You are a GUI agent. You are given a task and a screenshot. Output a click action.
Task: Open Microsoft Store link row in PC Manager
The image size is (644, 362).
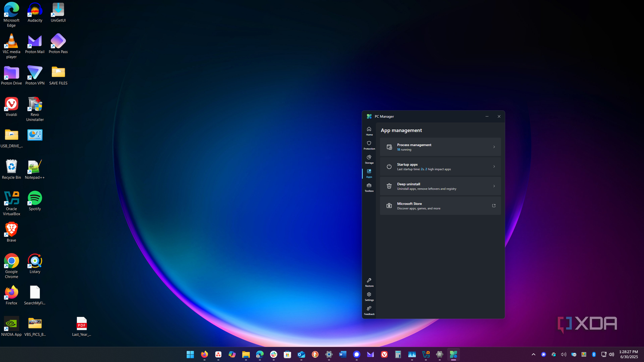440,206
